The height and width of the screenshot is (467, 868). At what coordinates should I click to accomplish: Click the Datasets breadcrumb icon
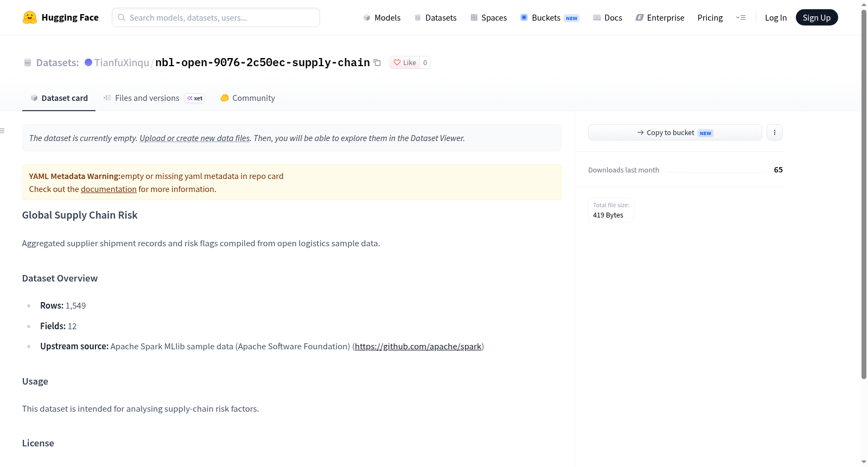coord(28,63)
